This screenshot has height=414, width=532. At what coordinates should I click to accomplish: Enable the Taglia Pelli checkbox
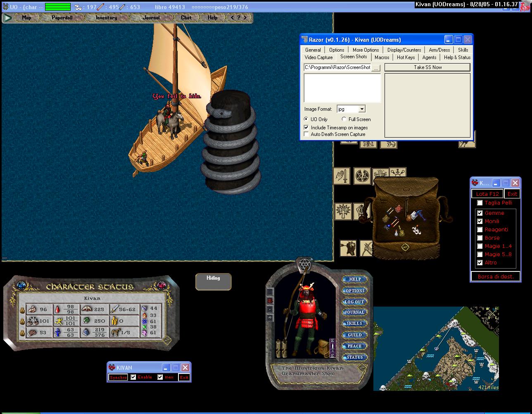pos(480,203)
